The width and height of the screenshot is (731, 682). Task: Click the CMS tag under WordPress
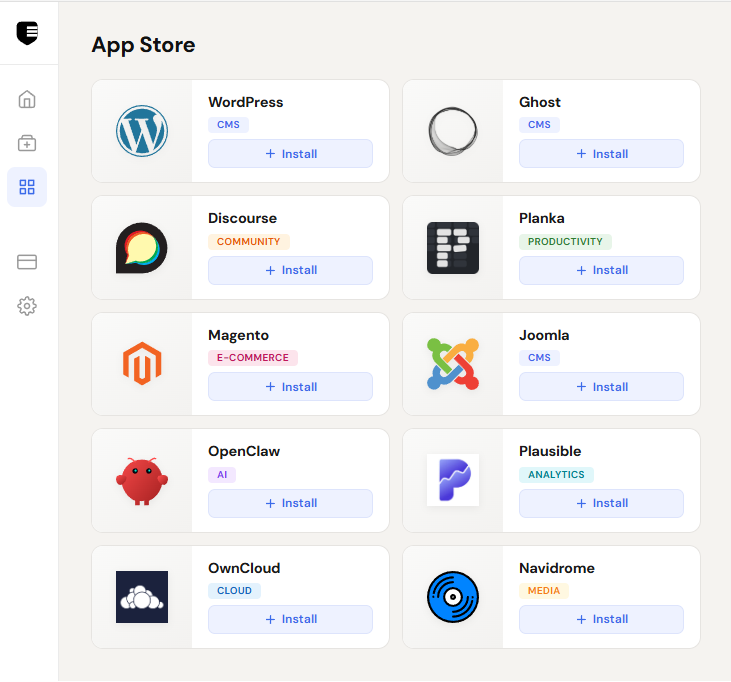click(228, 124)
